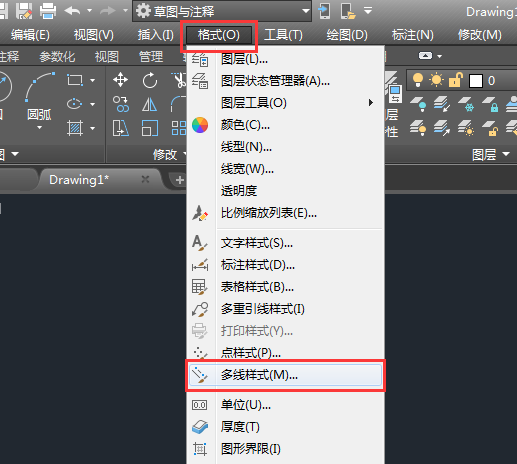Select the Rectangle tool icon
517x464 pixels.
point(75,80)
